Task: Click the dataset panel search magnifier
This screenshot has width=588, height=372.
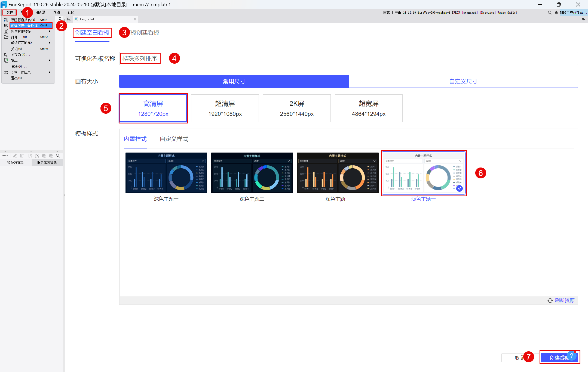Action: pos(58,156)
